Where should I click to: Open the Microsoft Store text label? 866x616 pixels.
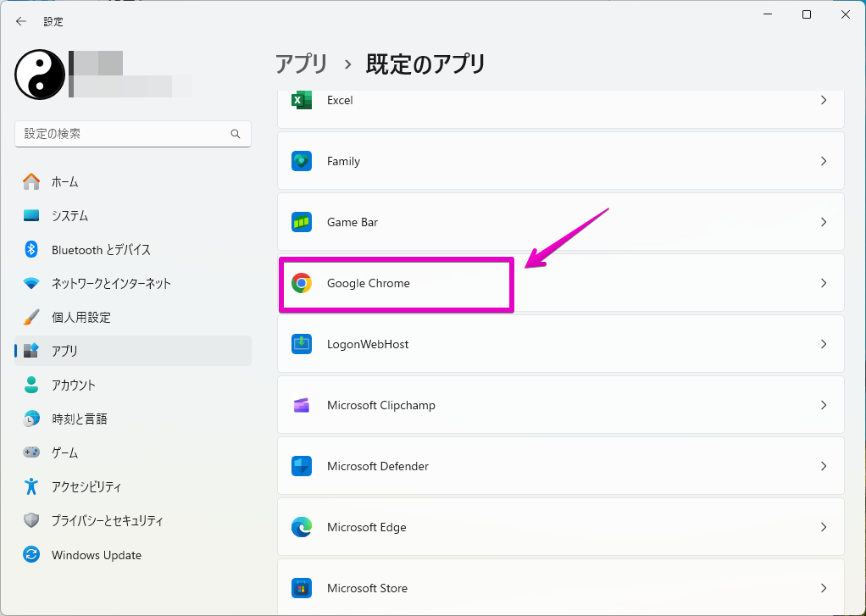point(367,588)
